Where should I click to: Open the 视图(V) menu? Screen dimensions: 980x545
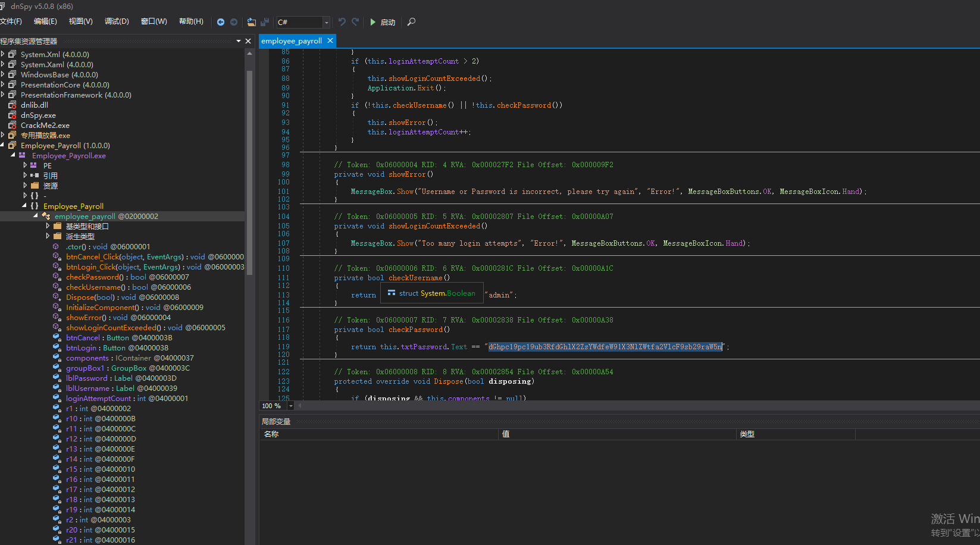(x=80, y=21)
